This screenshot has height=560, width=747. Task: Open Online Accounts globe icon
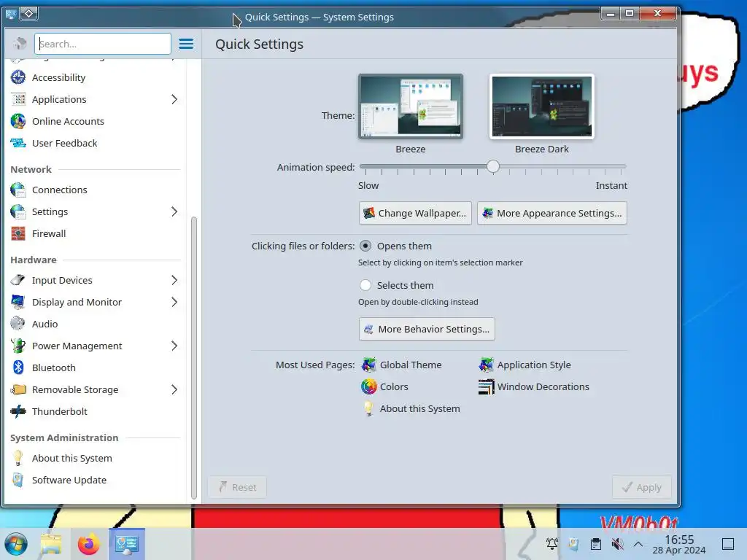(18, 121)
